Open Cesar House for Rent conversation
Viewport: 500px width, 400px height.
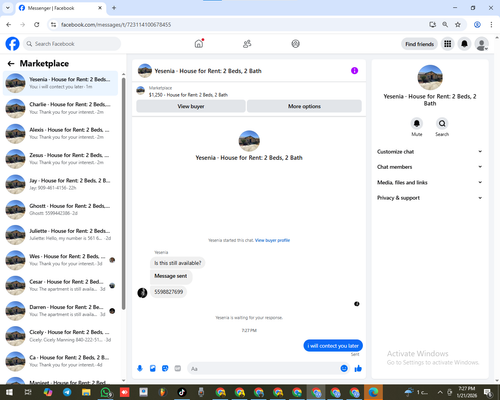tap(60, 285)
